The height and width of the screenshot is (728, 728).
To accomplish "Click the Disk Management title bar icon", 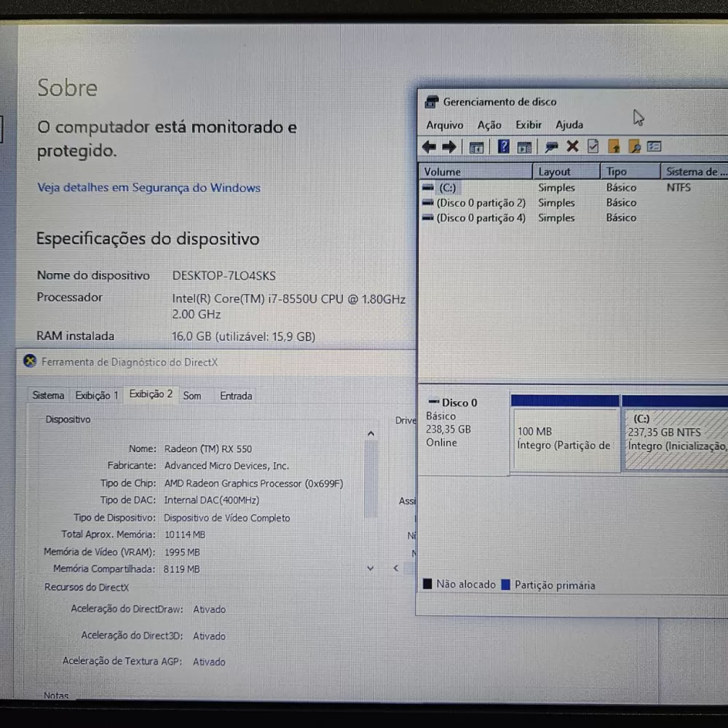I will coord(431,102).
